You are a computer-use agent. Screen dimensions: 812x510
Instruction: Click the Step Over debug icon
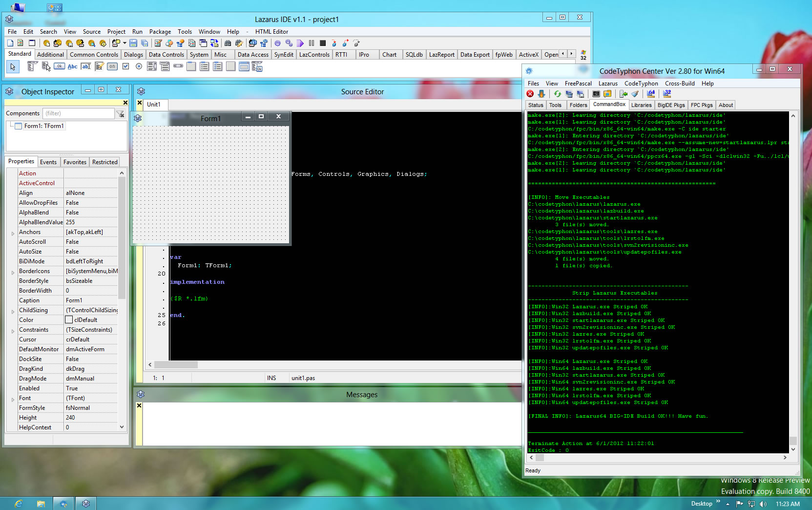pyautogui.click(x=345, y=43)
